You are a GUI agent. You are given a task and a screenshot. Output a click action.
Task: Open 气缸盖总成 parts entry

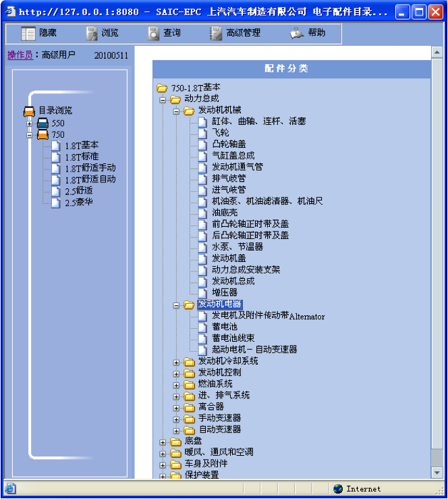pos(233,156)
